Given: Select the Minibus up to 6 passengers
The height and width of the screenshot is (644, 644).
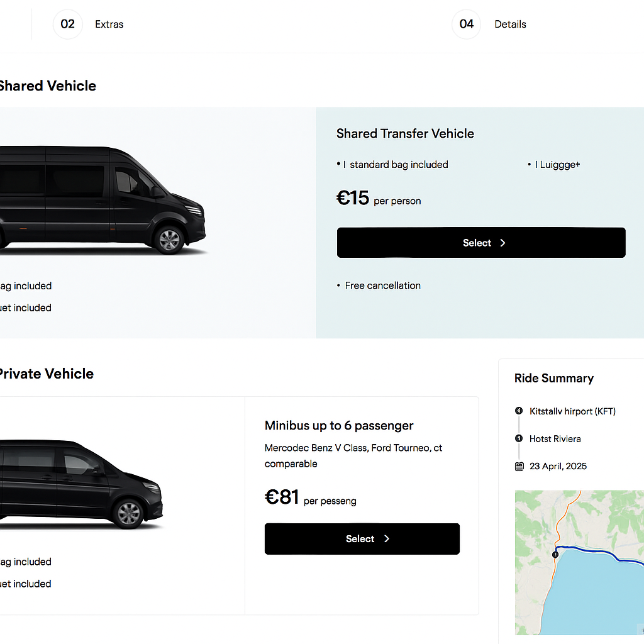Looking at the screenshot, I should pyautogui.click(x=362, y=539).
